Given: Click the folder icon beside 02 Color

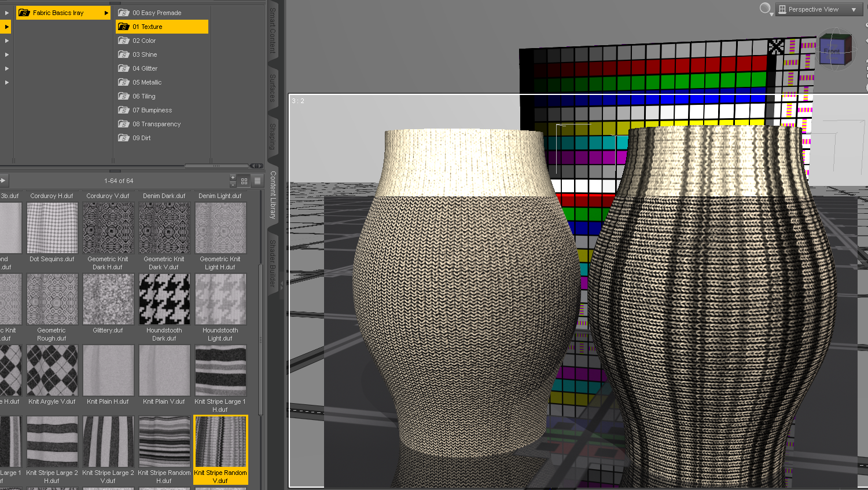Looking at the screenshot, I should [124, 41].
